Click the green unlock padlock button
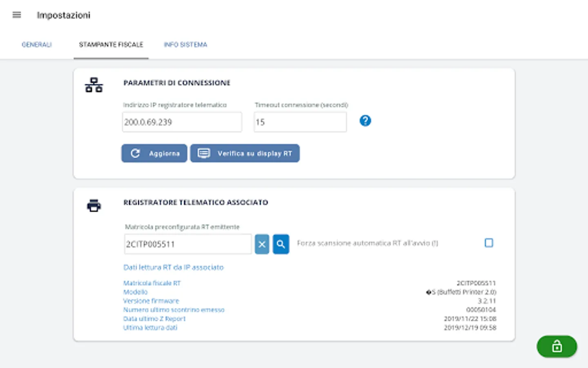The image size is (588, 368). [557, 346]
